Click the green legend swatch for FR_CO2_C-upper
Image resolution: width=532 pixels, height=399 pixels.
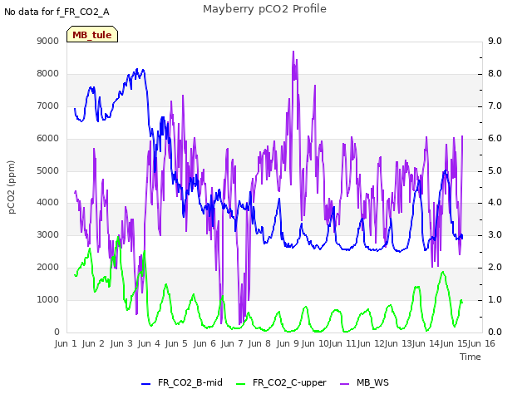(240, 383)
